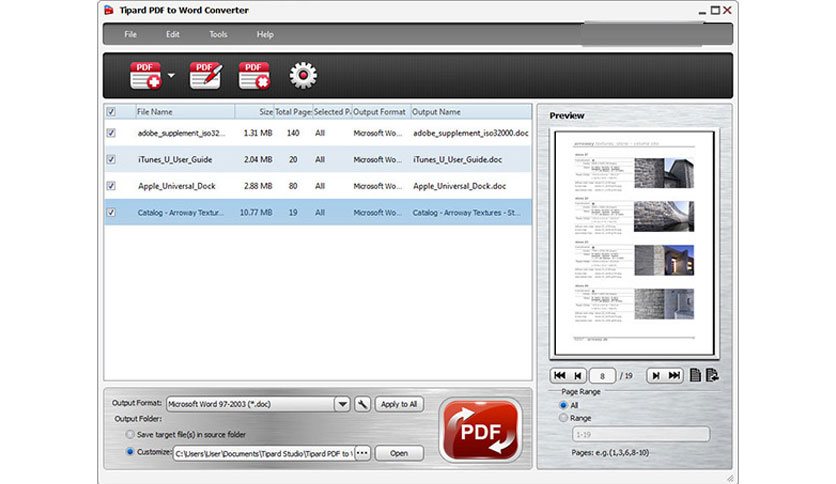Select the Customize output folder radio
836x484 pixels.
pyautogui.click(x=130, y=451)
